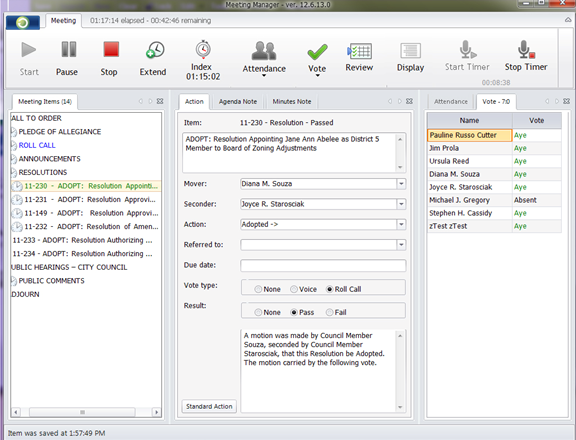Open the Action dropdown arrow

click(x=401, y=224)
